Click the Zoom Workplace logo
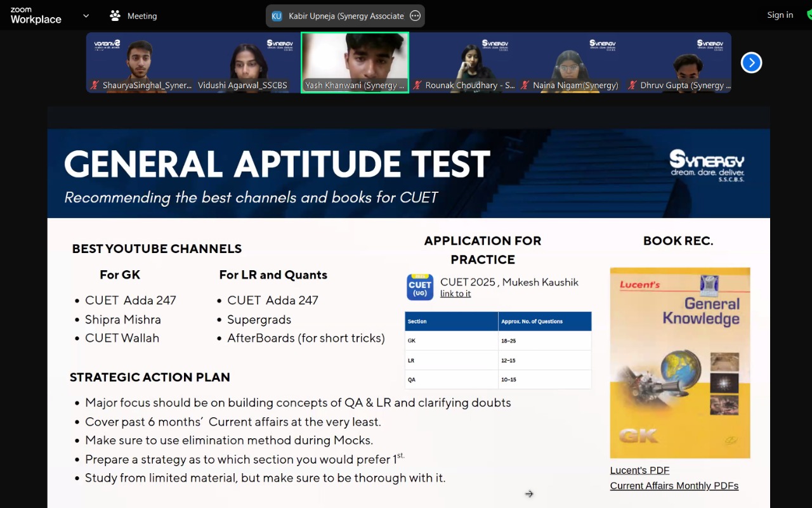Image resolution: width=812 pixels, height=508 pixels. click(36, 16)
